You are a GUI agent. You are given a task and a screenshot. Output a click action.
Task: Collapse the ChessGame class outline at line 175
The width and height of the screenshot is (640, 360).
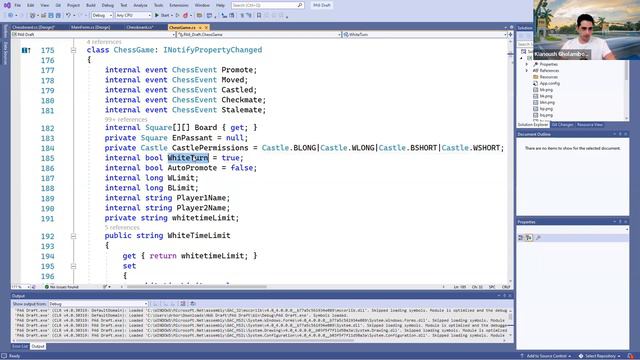(x=73, y=50)
